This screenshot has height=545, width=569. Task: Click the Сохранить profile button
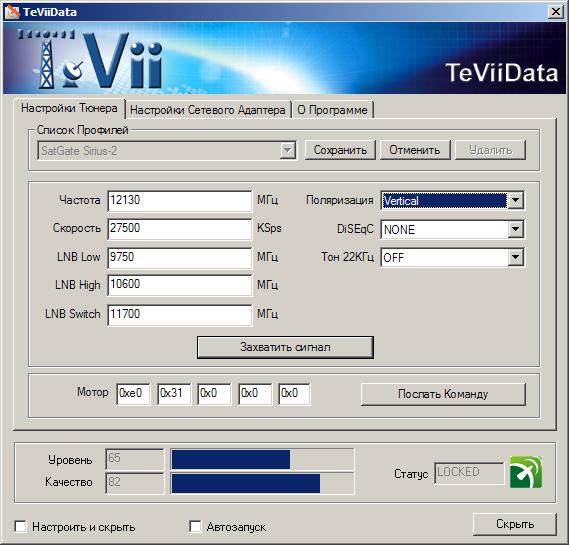(x=340, y=150)
